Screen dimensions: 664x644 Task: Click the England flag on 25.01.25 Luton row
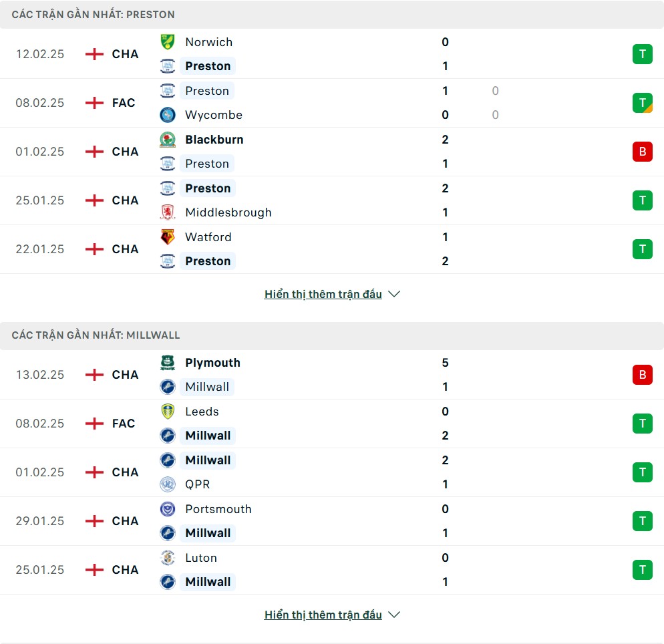(95, 570)
